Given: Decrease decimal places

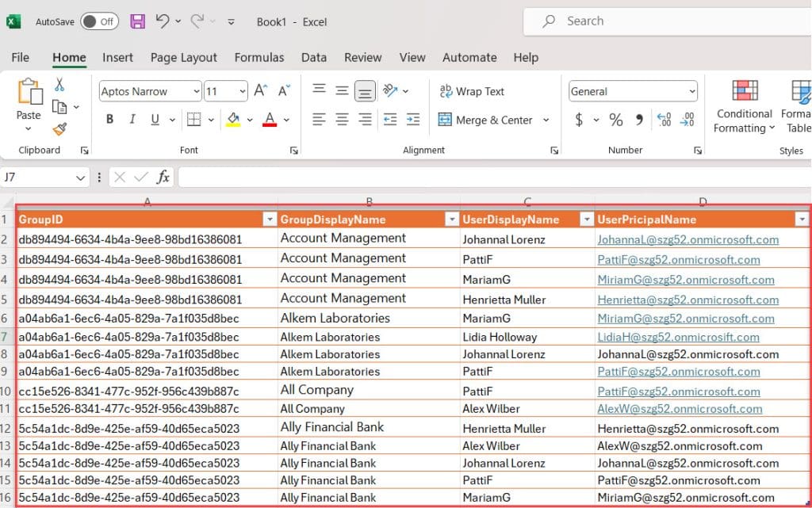Looking at the screenshot, I should (688, 120).
